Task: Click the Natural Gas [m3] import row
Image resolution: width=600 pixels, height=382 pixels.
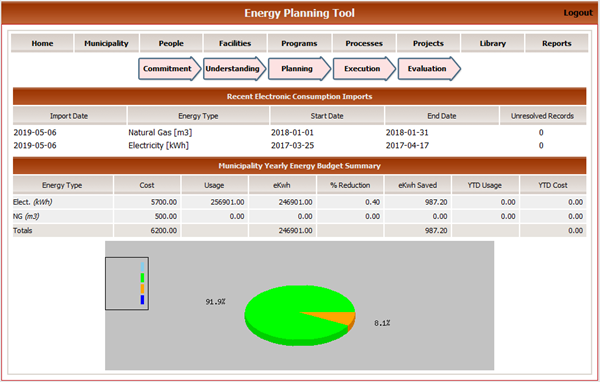Action: pos(299,132)
